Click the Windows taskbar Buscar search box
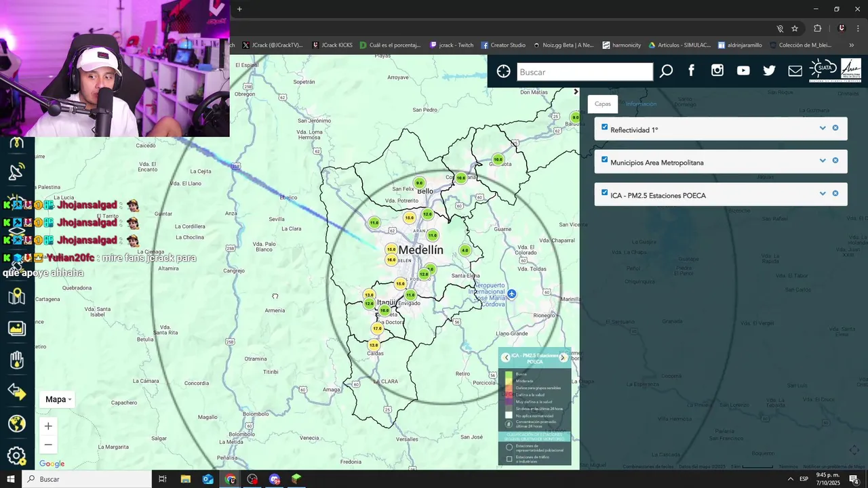 click(87, 479)
